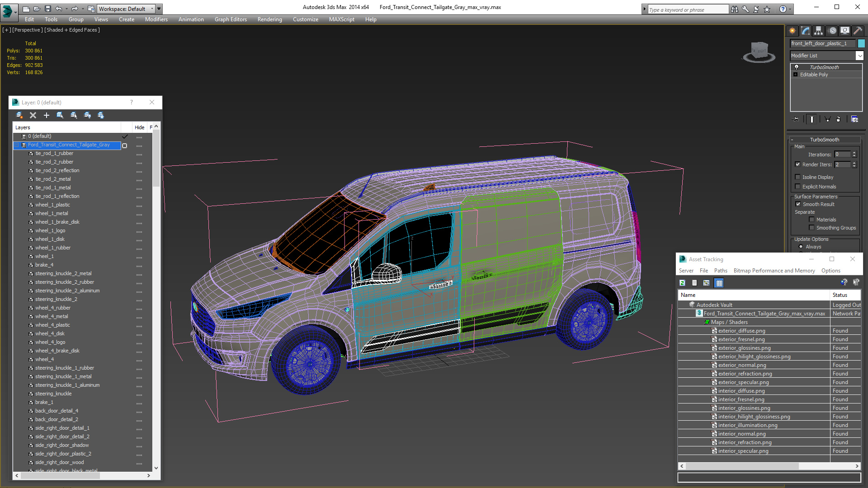The height and width of the screenshot is (488, 868).
Task: Click the satellite Communication Center icon
Action: [756, 9]
